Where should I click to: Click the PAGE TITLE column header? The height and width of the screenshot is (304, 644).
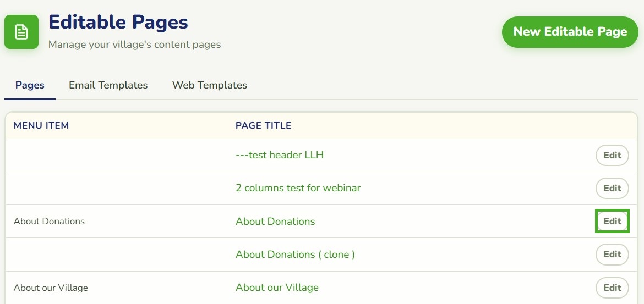[263, 125]
